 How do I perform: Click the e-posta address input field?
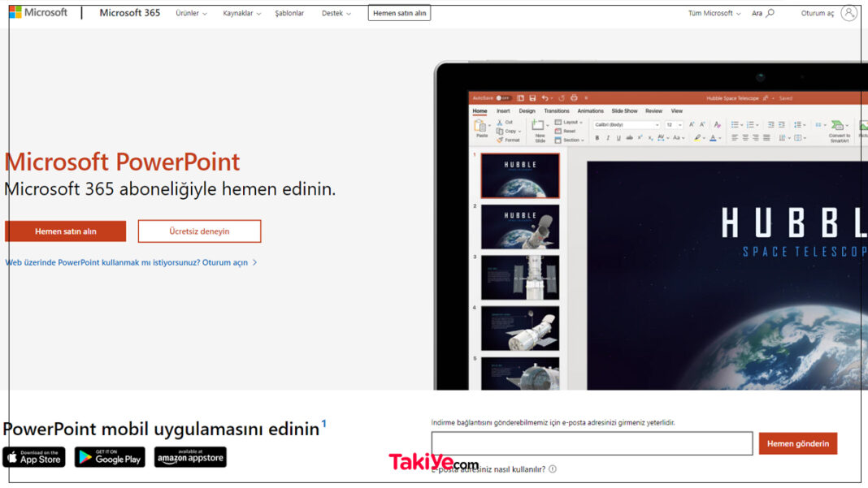(592, 443)
